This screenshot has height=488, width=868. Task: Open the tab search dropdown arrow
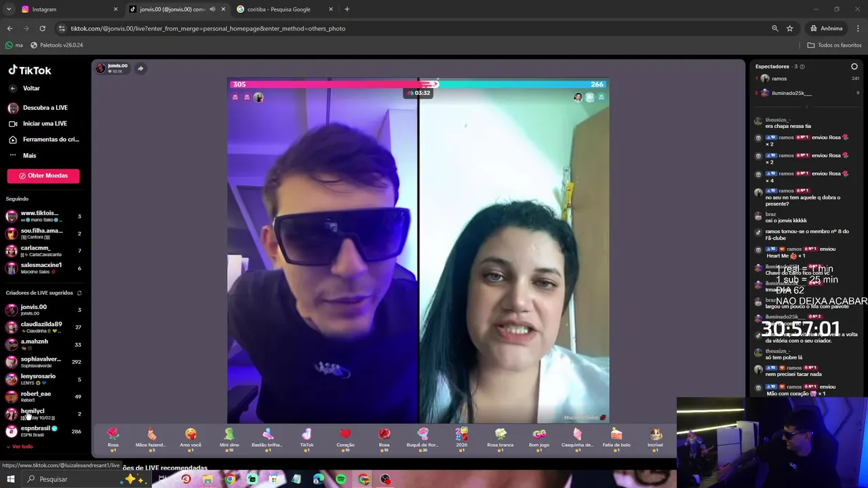[9, 9]
